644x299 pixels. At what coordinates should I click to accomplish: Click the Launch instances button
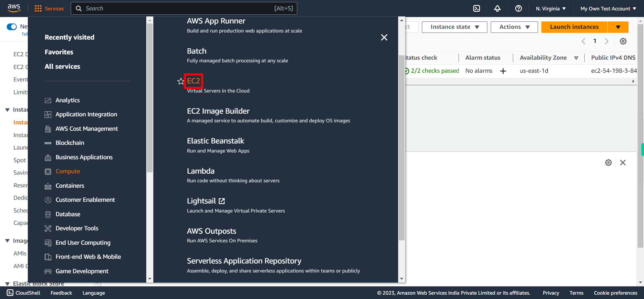tap(574, 27)
